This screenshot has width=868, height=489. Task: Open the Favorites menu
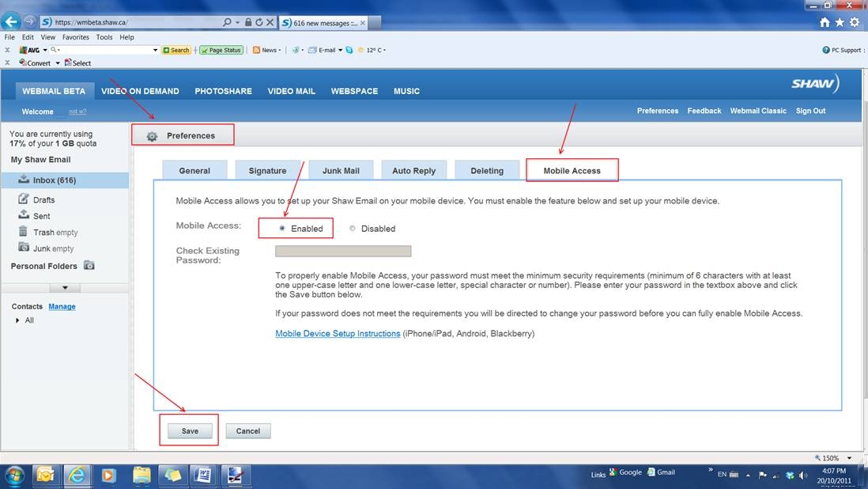click(x=76, y=37)
